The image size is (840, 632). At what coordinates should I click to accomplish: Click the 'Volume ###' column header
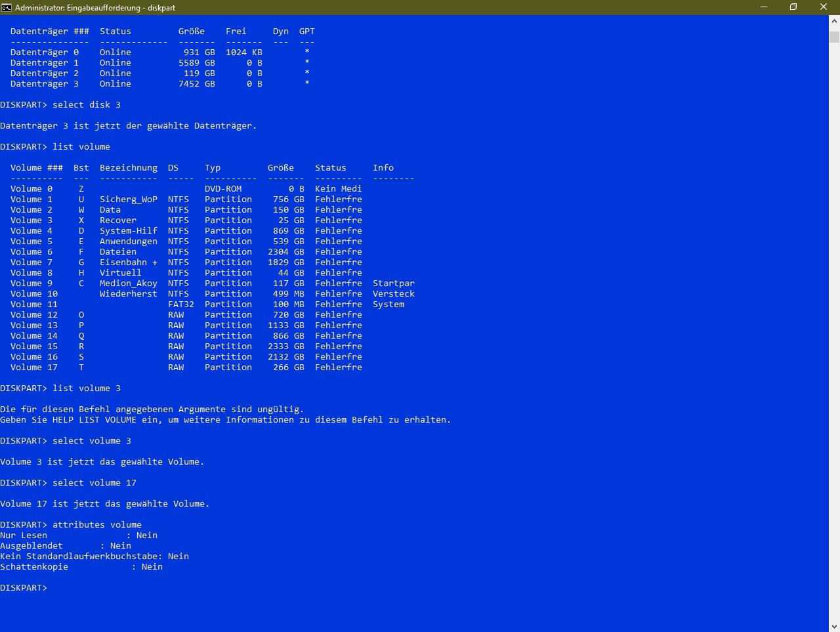click(x=37, y=168)
